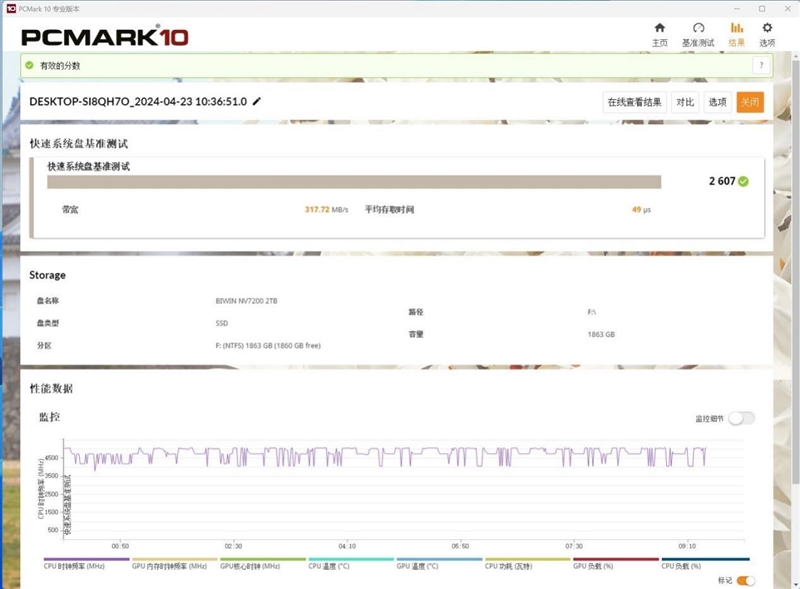Viewport: 800px width, 589px height.
Task: Click the SSD drive type value
Action: (222, 323)
